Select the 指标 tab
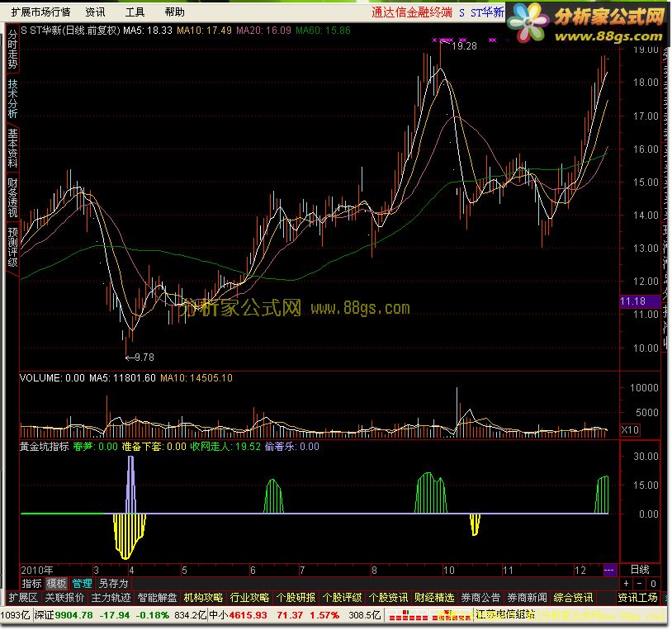Viewport: 672px width, 630px height. (x=31, y=583)
